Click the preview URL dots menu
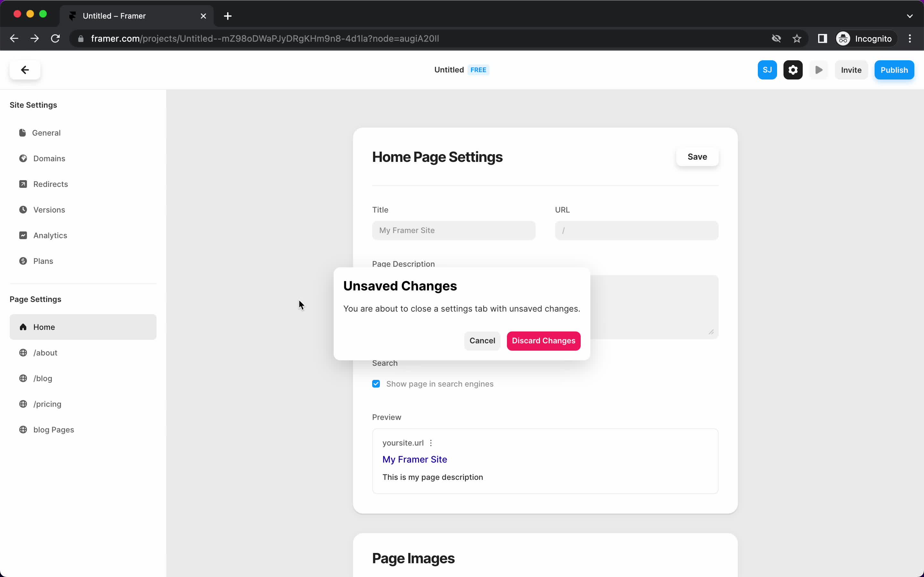This screenshot has height=577, width=924. coord(431,443)
